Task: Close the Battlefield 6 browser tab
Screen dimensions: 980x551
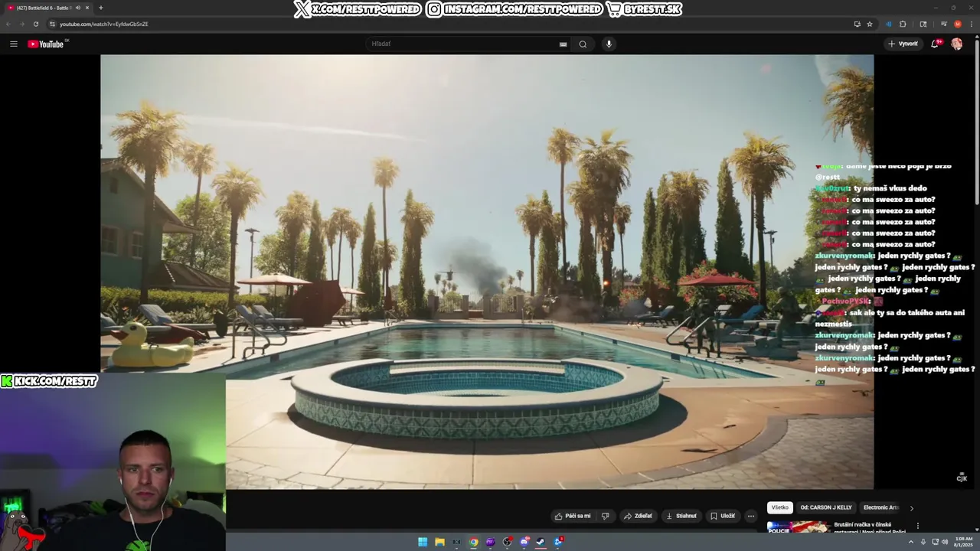Action: (87, 8)
